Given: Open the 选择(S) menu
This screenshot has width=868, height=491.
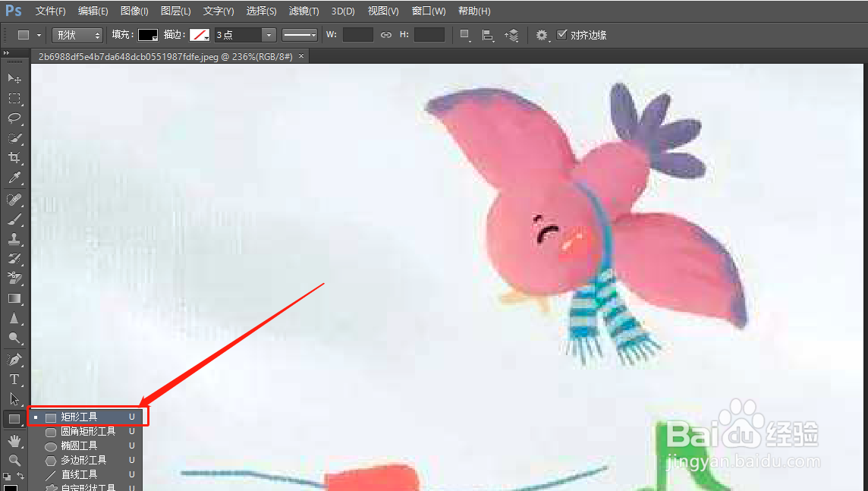Looking at the screenshot, I should pyautogui.click(x=261, y=11).
